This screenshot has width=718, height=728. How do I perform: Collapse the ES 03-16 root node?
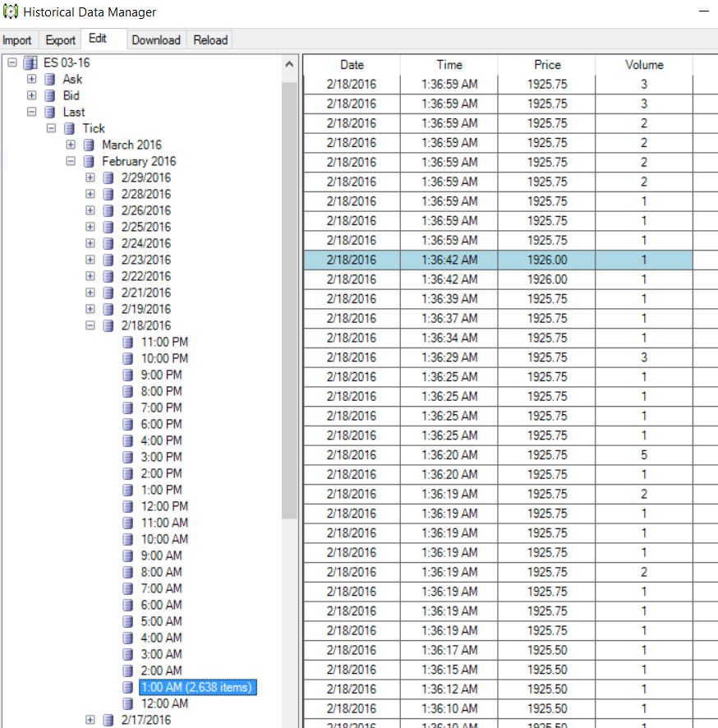(12, 62)
